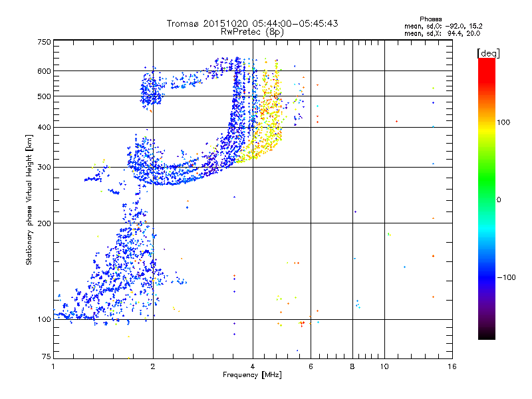The width and height of the screenshot is (532, 399).
Task: Click the 'mean, sd,O: -92.0, 15.2' line
Action: pyautogui.click(x=443, y=26)
